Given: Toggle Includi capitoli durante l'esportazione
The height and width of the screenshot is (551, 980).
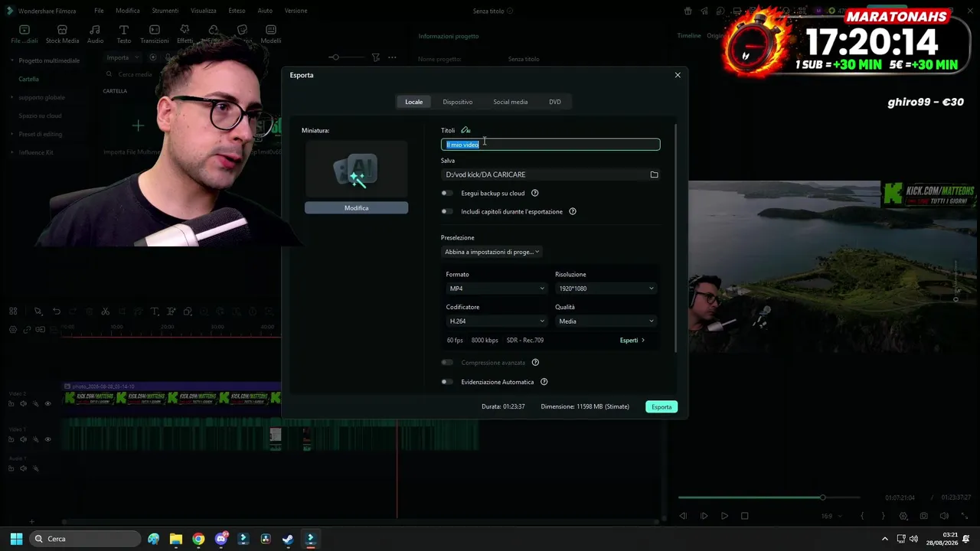Looking at the screenshot, I should pyautogui.click(x=447, y=211).
